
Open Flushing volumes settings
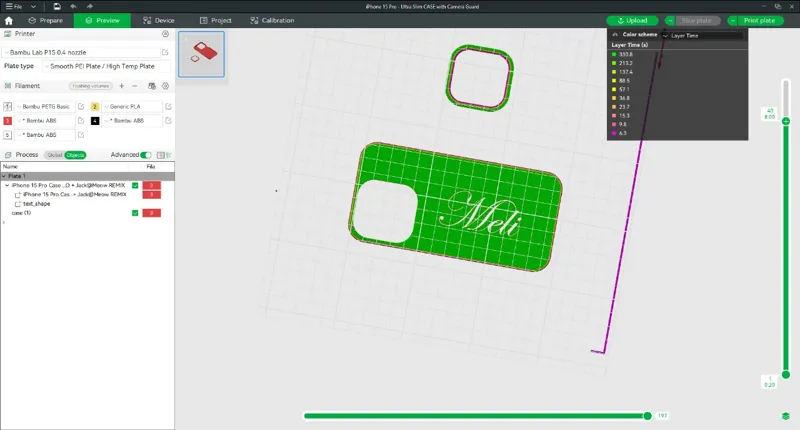point(91,86)
